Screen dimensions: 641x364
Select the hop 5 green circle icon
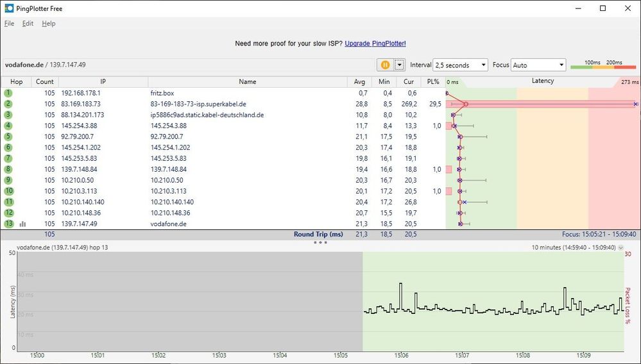click(x=8, y=136)
